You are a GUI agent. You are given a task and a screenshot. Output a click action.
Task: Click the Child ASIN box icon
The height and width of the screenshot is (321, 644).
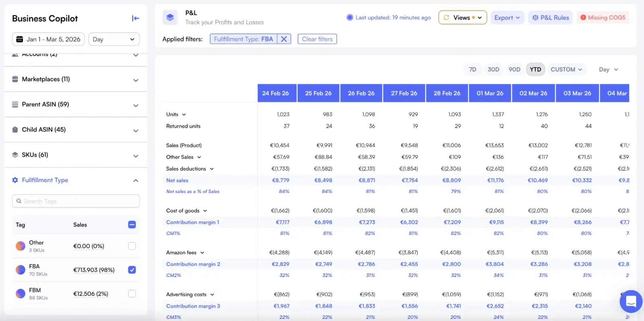(x=15, y=129)
